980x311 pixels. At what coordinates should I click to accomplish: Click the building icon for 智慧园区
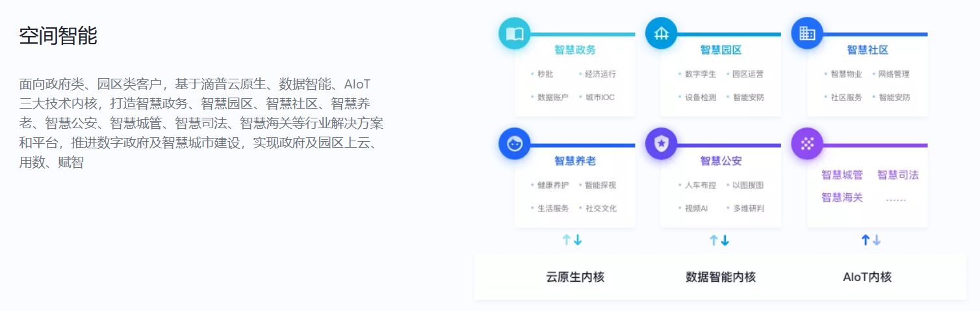tap(661, 34)
